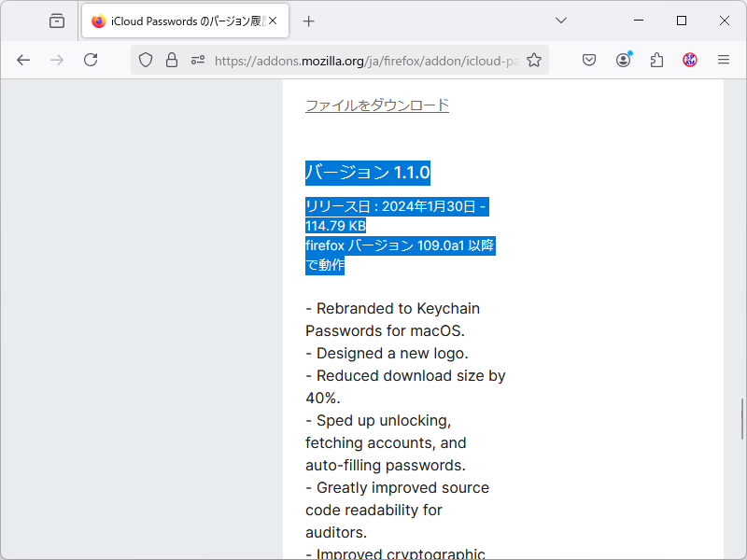This screenshot has height=560, width=747.
Task: Open the Firefox application menu
Action: tap(724, 59)
